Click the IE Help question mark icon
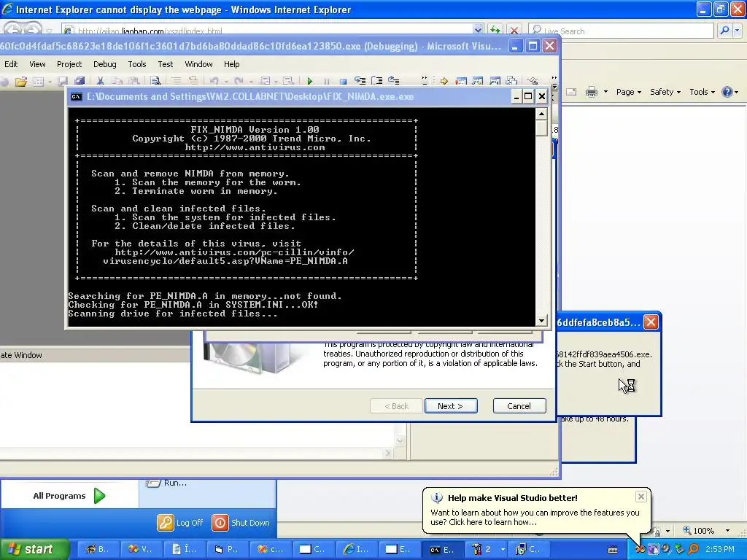Screen dimensions: 747x560 point(727,92)
